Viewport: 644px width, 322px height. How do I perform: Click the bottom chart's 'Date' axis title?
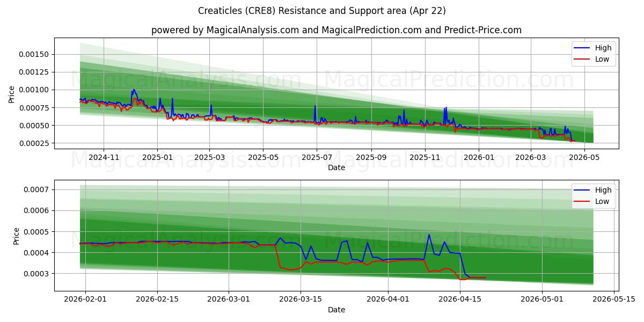point(336,310)
